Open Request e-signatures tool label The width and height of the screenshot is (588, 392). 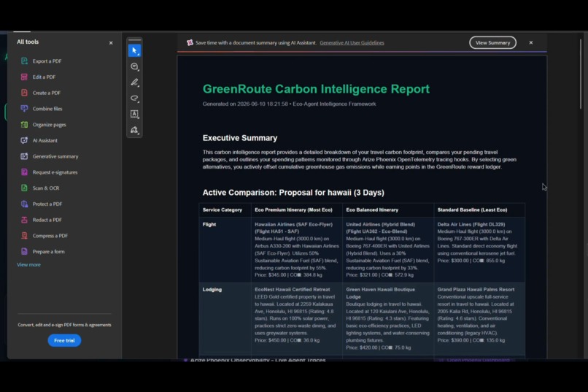click(55, 172)
